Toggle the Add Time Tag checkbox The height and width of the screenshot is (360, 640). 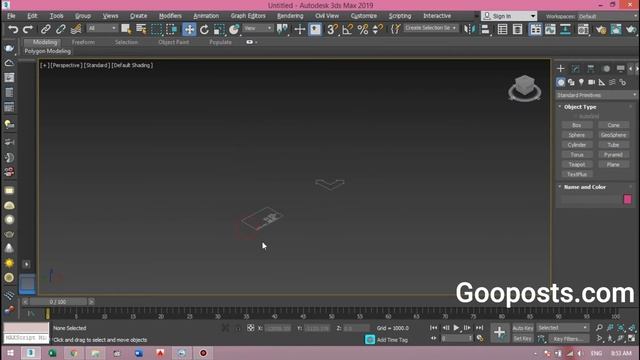click(x=370, y=340)
